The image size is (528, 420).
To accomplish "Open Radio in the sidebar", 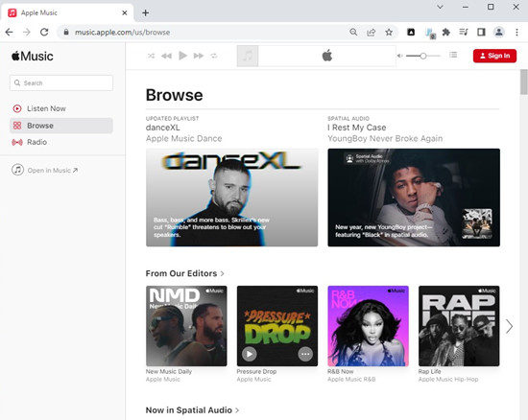I will (61, 142).
